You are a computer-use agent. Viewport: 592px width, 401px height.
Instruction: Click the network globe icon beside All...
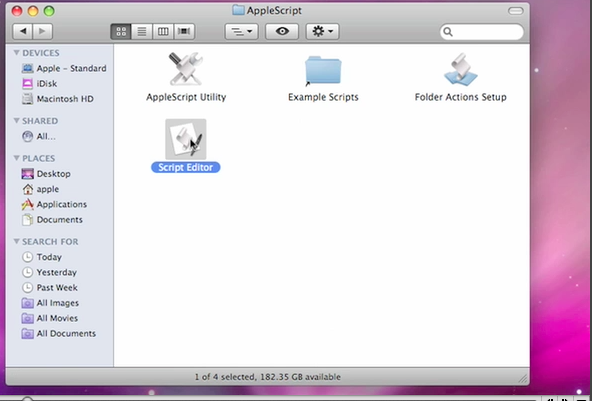(x=28, y=136)
